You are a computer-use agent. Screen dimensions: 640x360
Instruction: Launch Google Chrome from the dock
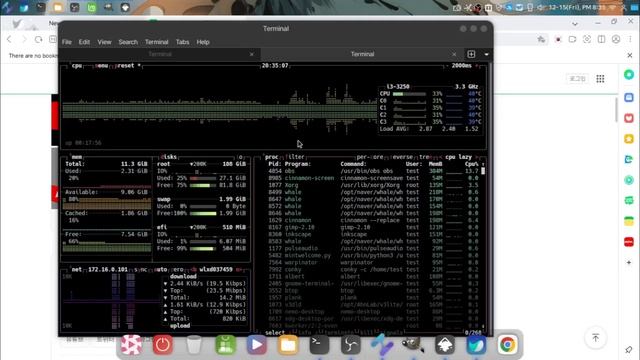coord(507,345)
